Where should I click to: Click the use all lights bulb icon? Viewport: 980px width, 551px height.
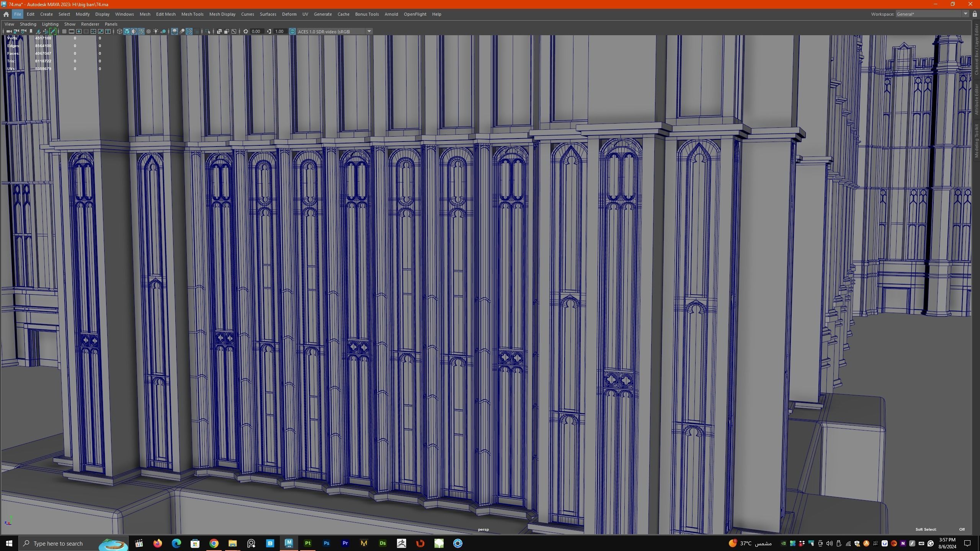[156, 31]
